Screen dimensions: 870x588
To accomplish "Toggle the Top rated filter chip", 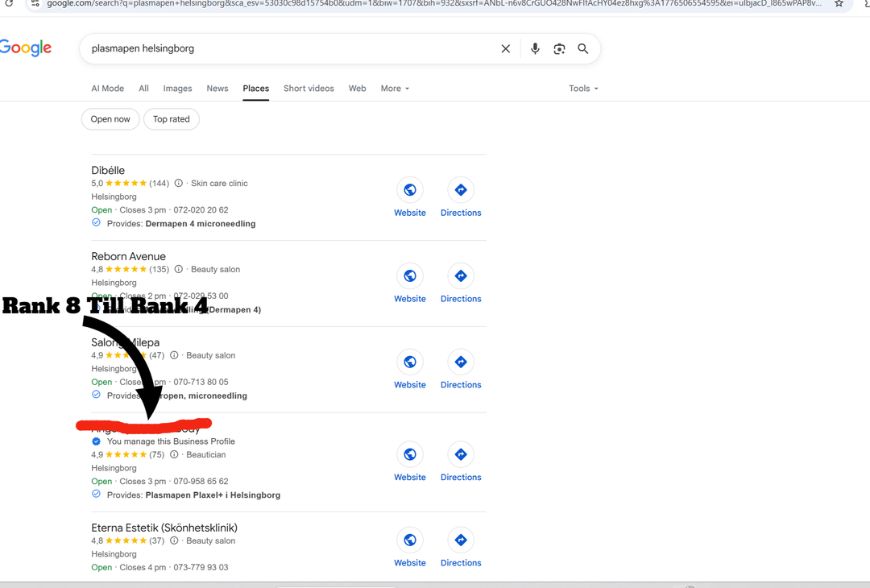I will point(172,119).
